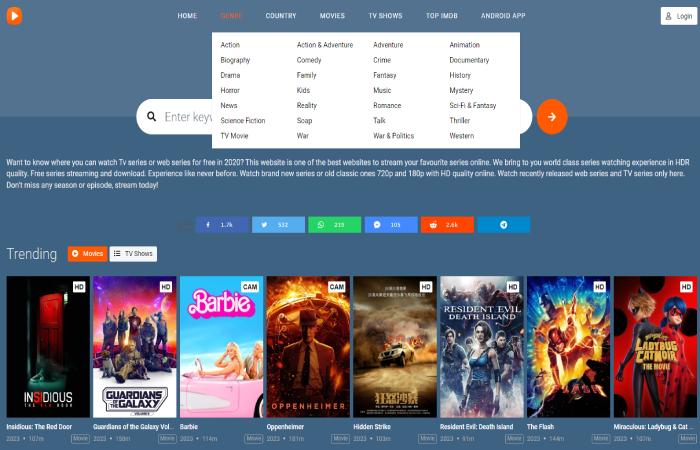
Task: Click The Flash title text
Action: click(x=540, y=427)
